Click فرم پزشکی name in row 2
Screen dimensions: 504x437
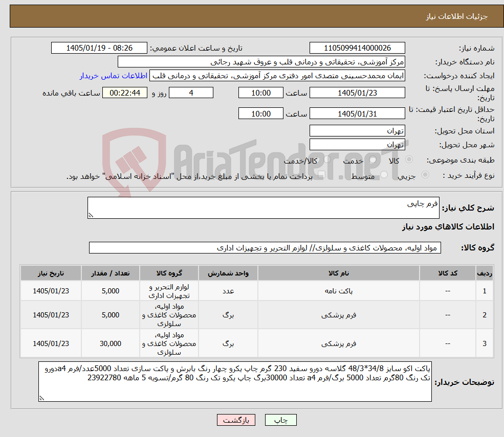tap(338, 315)
